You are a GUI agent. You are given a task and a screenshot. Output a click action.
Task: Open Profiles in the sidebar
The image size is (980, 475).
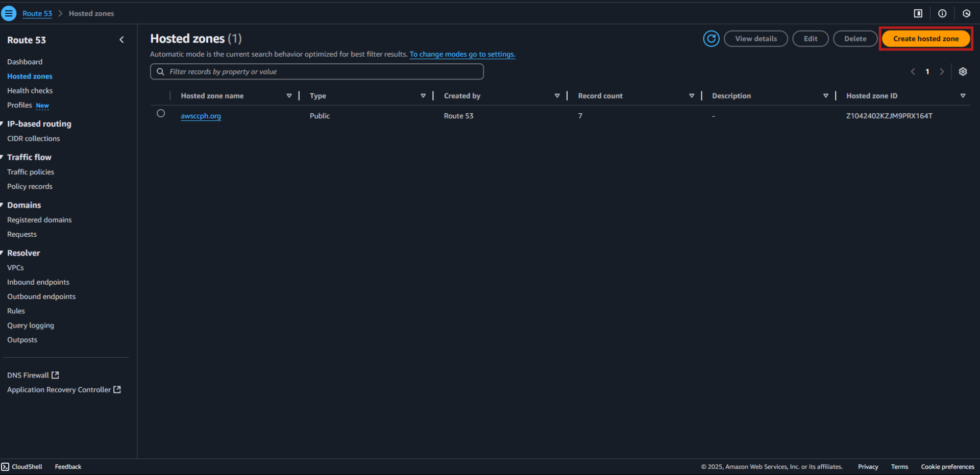point(19,105)
